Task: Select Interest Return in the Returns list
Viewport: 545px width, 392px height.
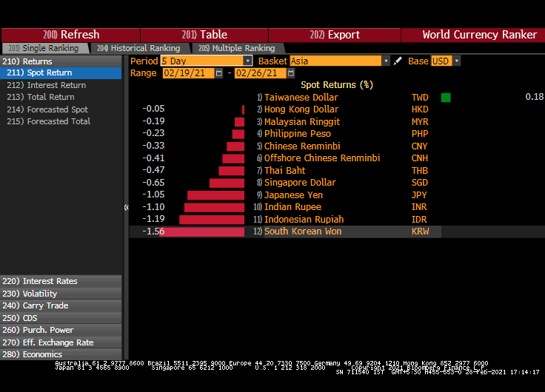Action: click(56, 85)
